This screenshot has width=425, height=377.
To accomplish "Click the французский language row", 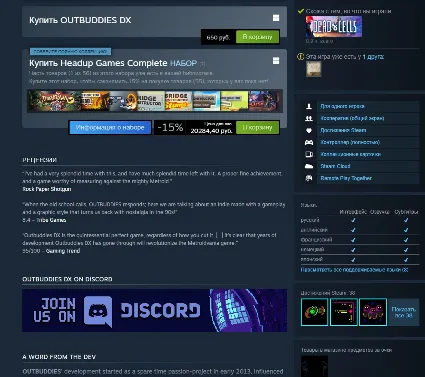I will (x=360, y=240).
